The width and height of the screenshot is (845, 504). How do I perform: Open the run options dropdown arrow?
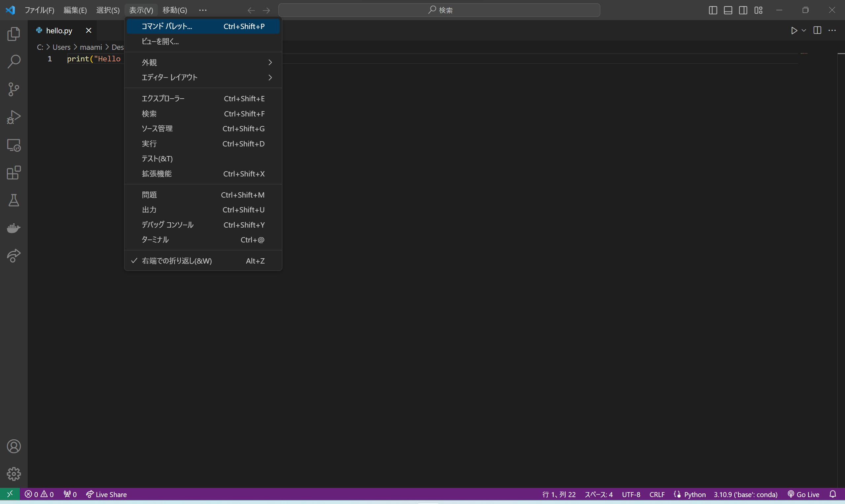[804, 30]
